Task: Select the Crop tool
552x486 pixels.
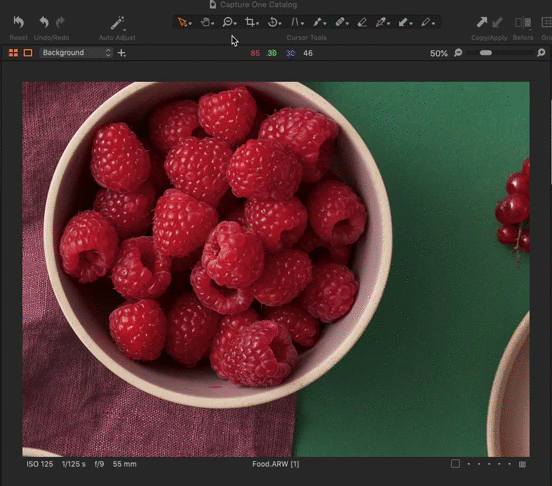Action: 250,22
